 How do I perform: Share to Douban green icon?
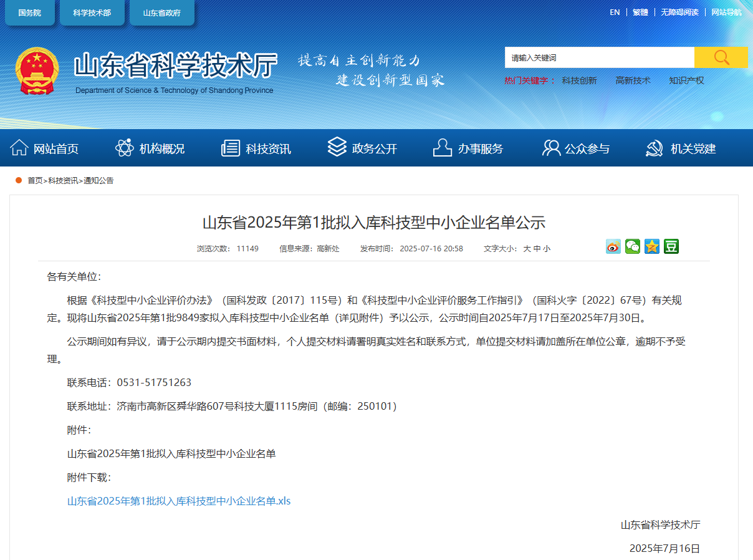tap(671, 246)
